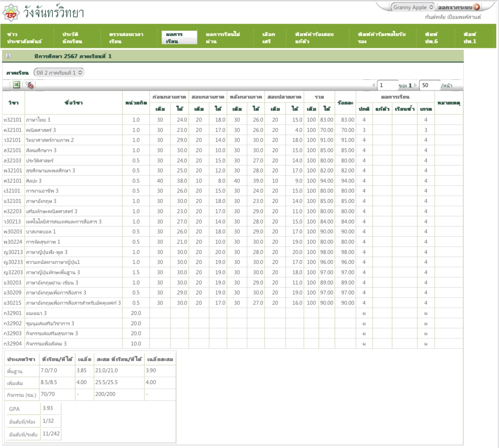Click the GPA value 3.93
The image size is (499, 448).
(48, 408)
